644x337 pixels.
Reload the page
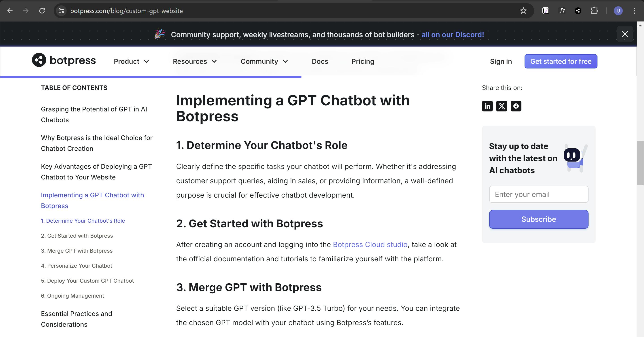(x=42, y=11)
